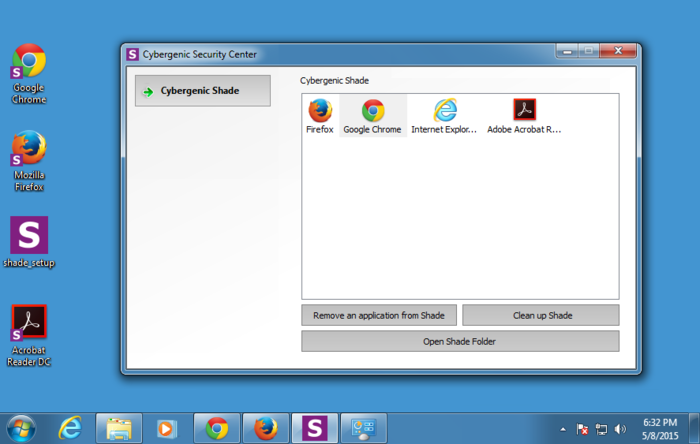Open the Google Chrome desktop shortcut
Screen dimensions: 700x444
click(29, 74)
